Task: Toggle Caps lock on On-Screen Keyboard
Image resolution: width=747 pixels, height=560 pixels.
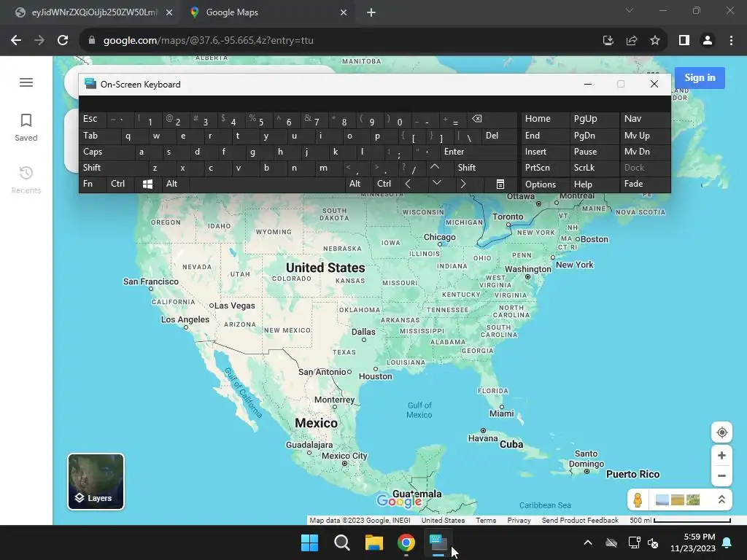Action: click(x=107, y=152)
